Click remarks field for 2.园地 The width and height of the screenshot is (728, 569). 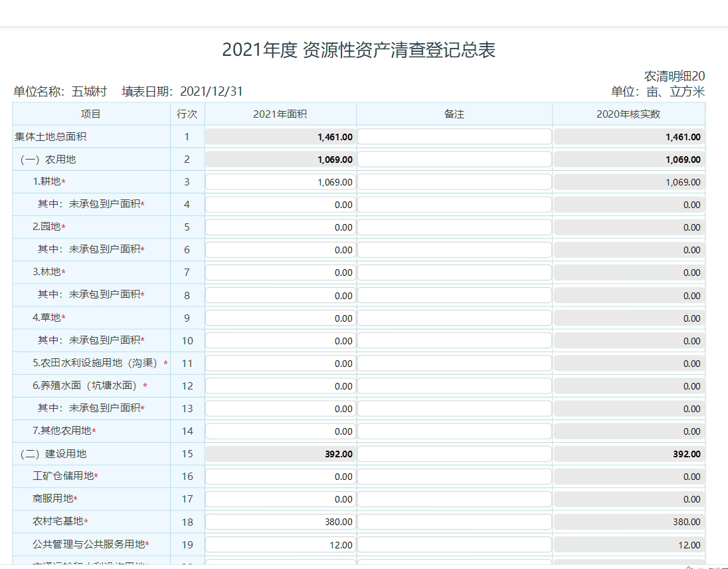click(454, 227)
